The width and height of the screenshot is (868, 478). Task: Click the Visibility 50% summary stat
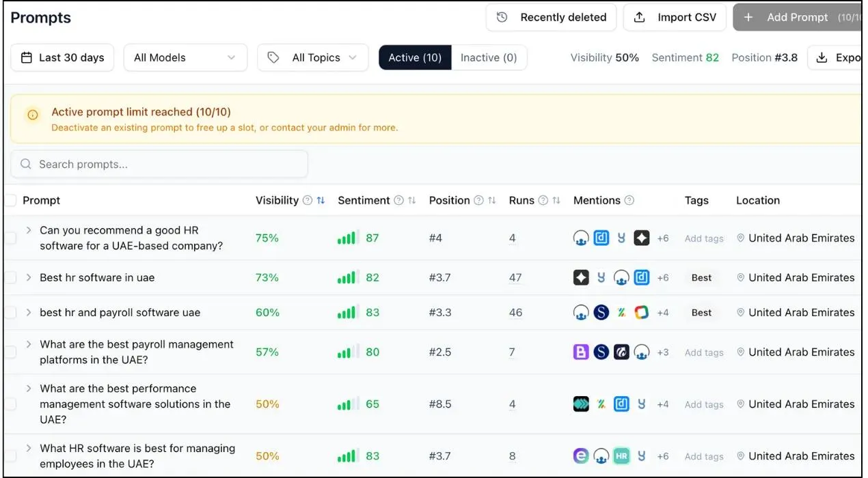[x=605, y=58]
